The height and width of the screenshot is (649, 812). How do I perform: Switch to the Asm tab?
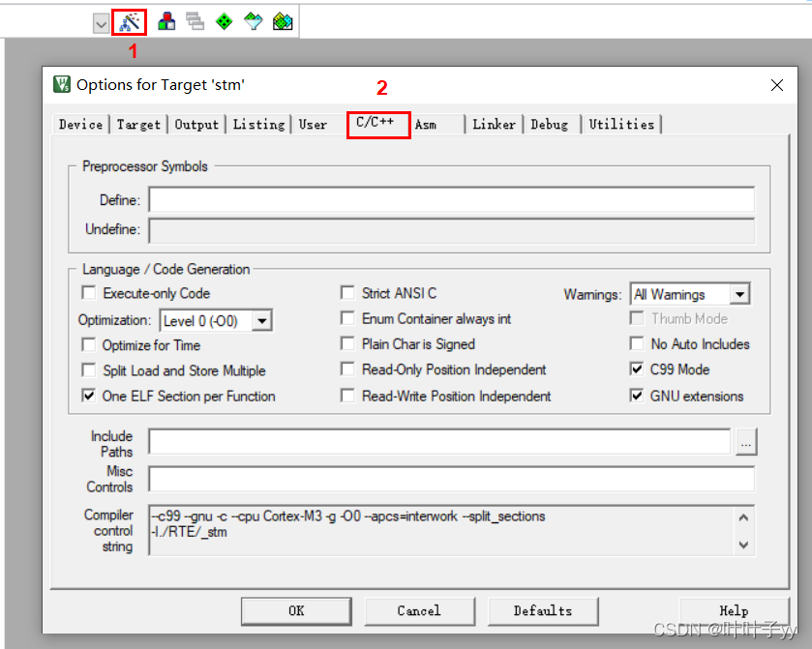(x=426, y=125)
